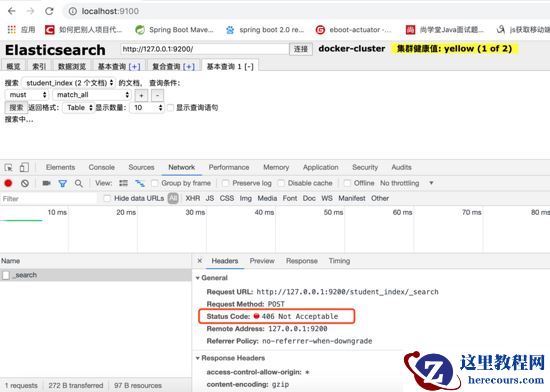
Task: Click the browser back arrow
Action: tap(12, 11)
